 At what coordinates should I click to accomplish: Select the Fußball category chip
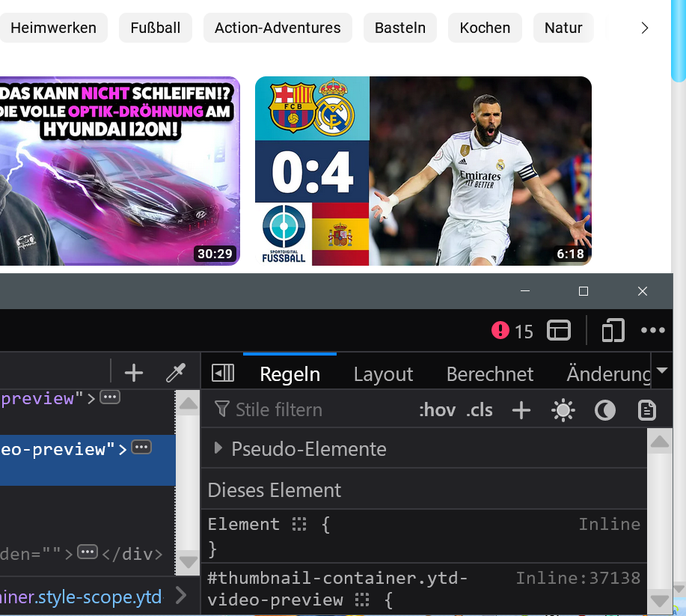tap(156, 28)
